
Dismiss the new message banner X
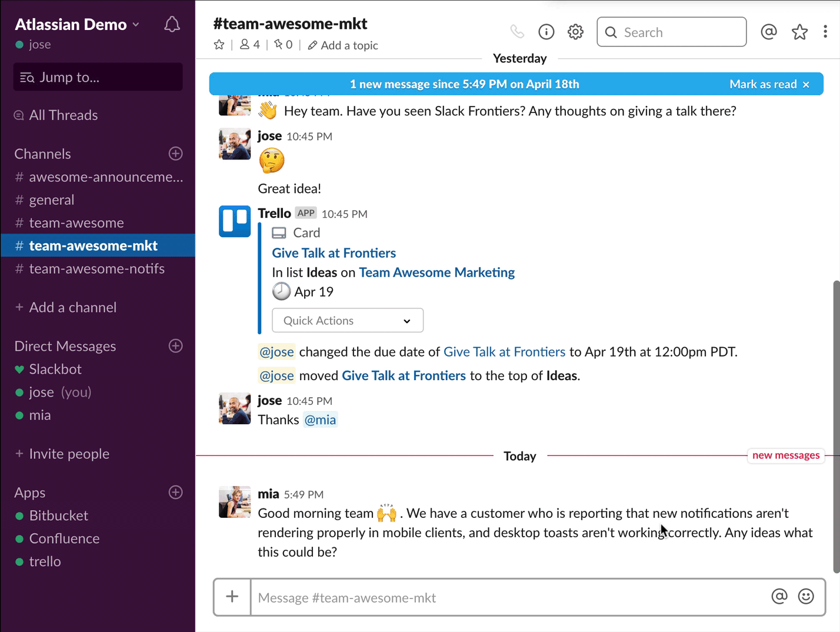coord(806,85)
